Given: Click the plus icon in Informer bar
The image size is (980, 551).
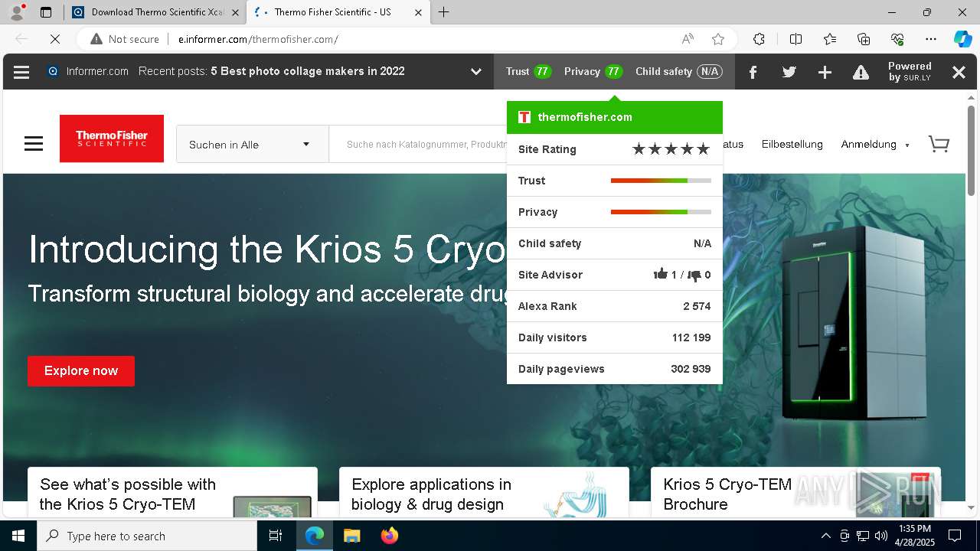Looking at the screenshot, I should click(825, 72).
